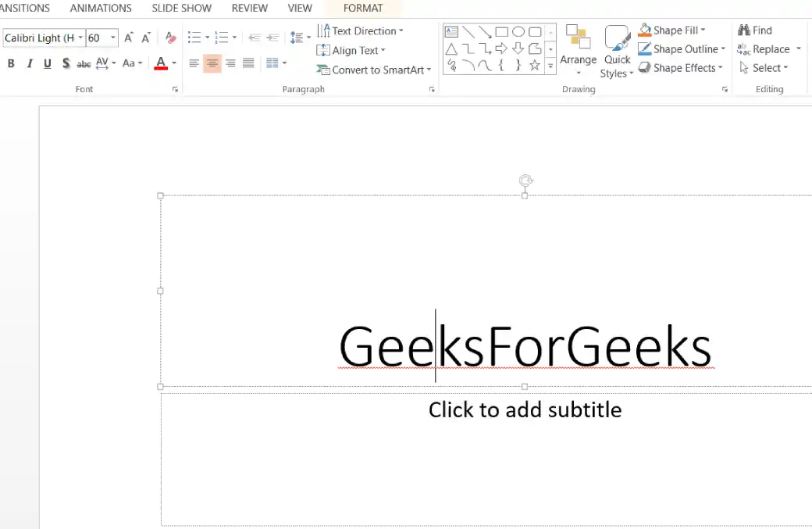The height and width of the screenshot is (529, 812).
Task: Select the down block arrow shape
Action: [x=518, y=48]
